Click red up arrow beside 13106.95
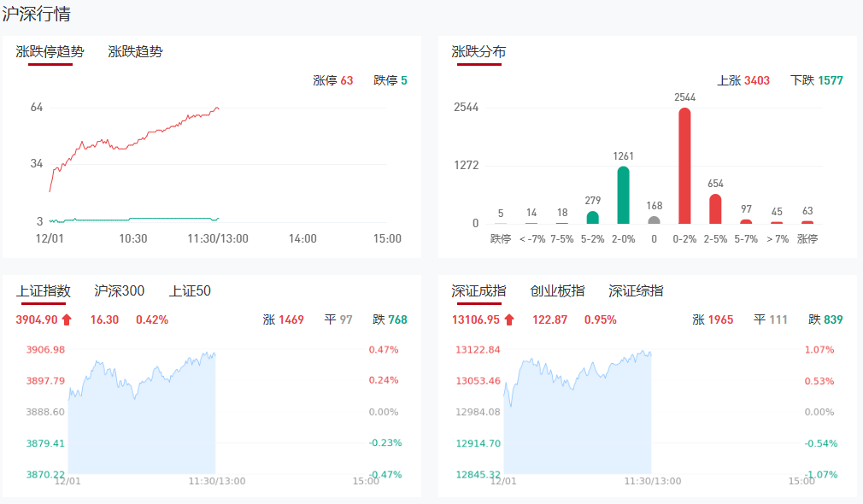Image resolution: width=863 pixels, height=504 pixels. pyautogui.click(x=509, y=320)
